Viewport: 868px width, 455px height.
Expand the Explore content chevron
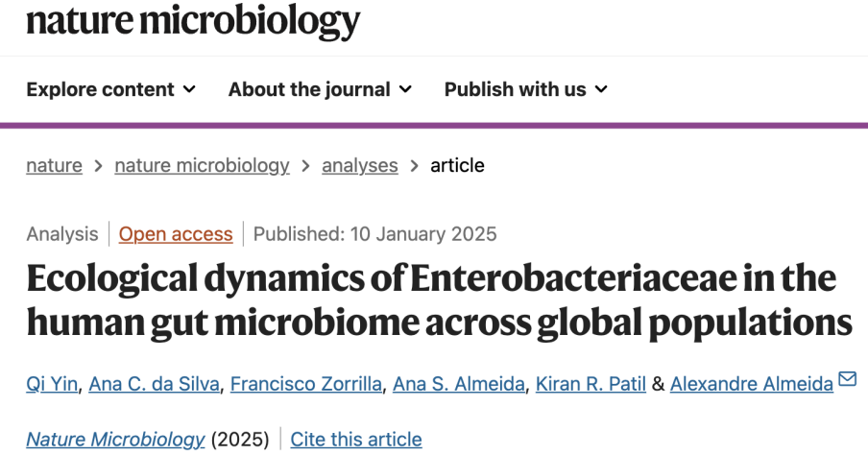click(x=189, y=89)
